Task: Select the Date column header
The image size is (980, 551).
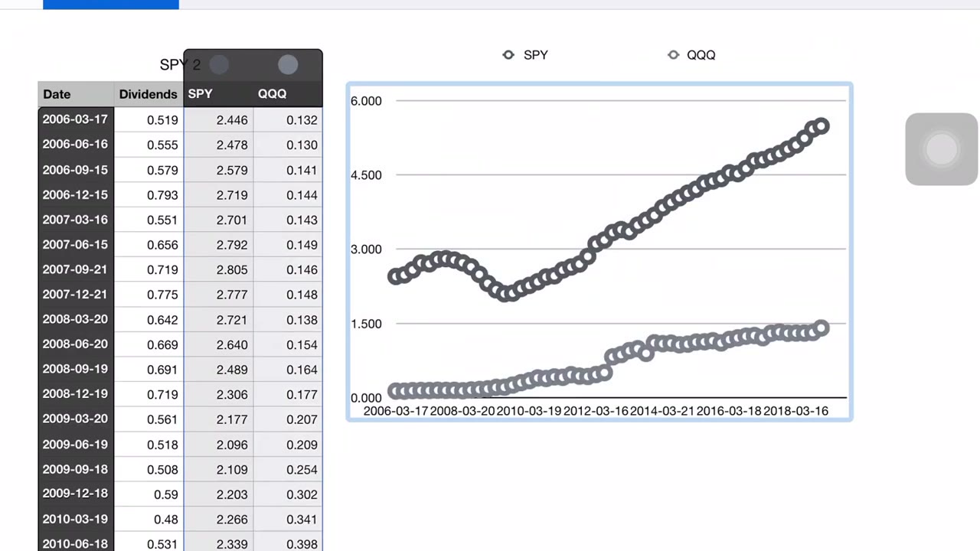Action: pos(76,94)
